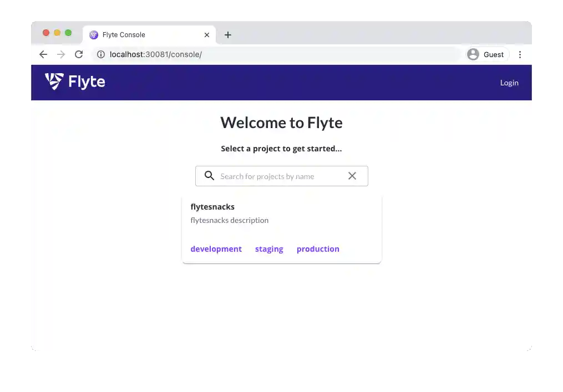563x392 pixels.
Task: Open a new browser tab with the plus
Action: pos(228,34)
